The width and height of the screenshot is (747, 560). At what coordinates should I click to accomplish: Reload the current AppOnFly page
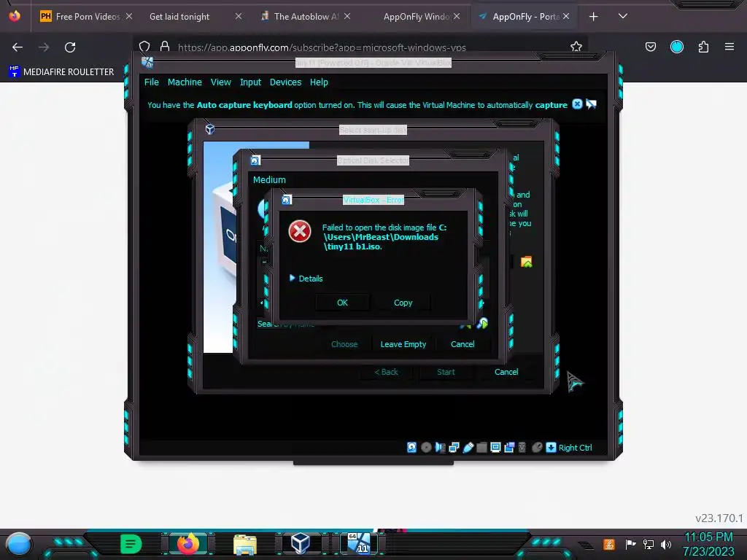pos(70,47)
